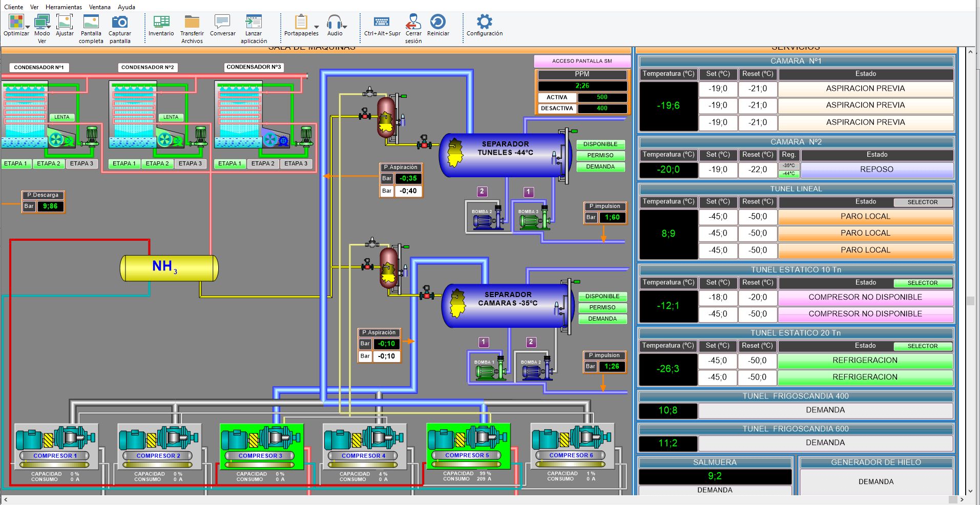Click the ACCESO PANTALLA SM button
The height and width of the screenshot is (505, 980).
coord(582,61)
